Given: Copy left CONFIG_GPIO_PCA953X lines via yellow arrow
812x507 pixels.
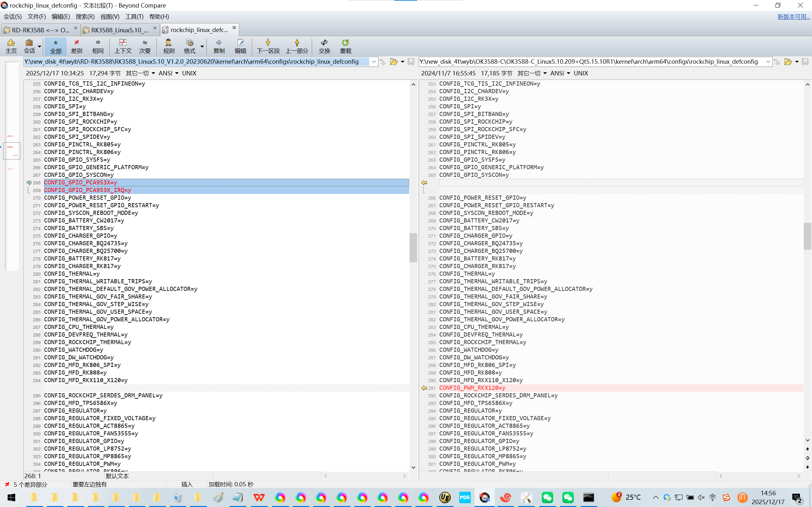Looking at the screenshot, I should (x=424, y=183).
